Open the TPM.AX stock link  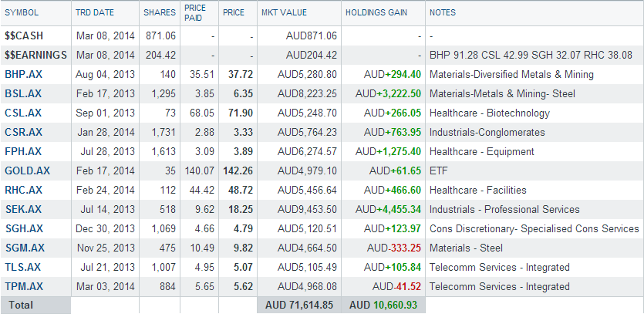coord(24,286)
